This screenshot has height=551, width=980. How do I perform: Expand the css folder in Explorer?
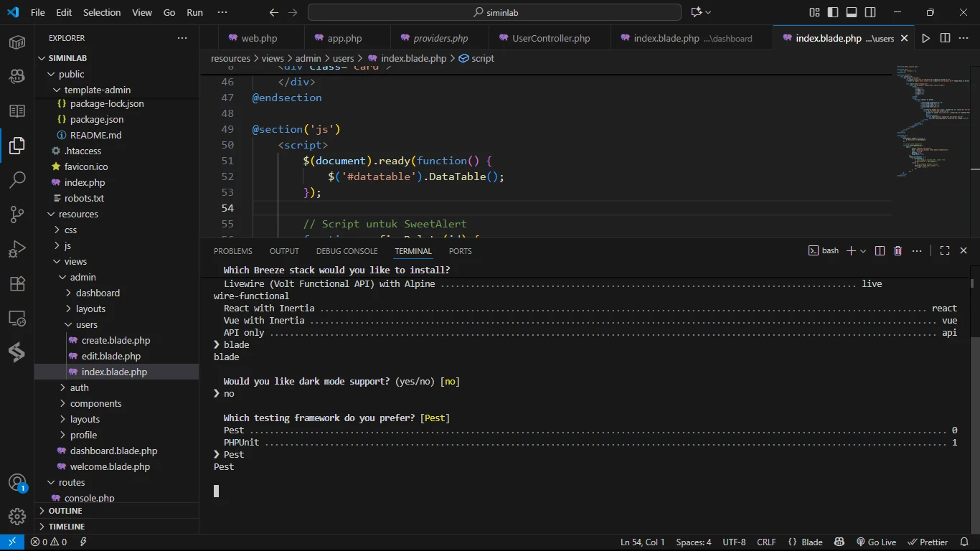(70, 230)
